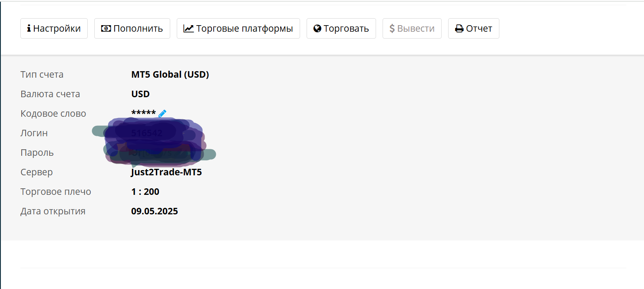Click the Сервер label
This screenshot has width=644, height=289.
pyautogui.click(x=36, y=172)
